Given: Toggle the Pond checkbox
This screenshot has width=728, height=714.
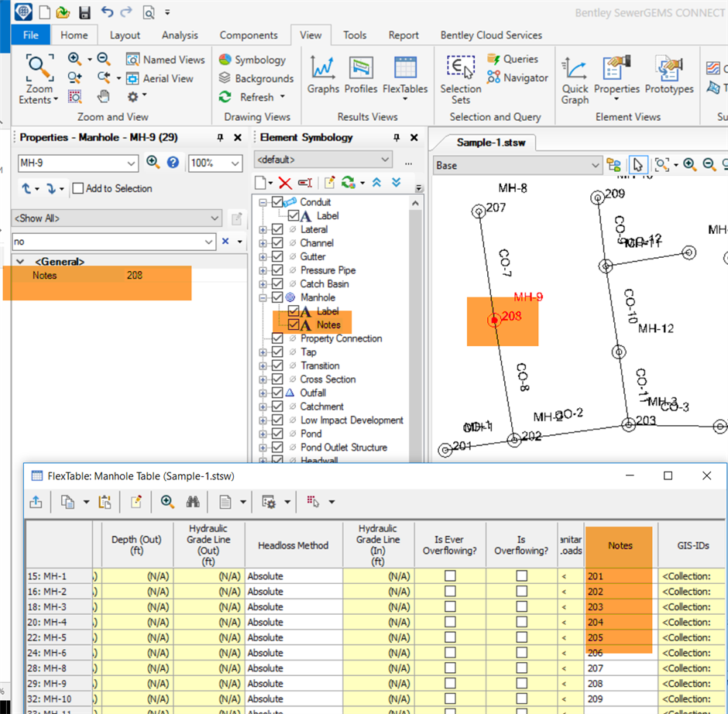Looking at the screenshot, I should coord(277,434).
